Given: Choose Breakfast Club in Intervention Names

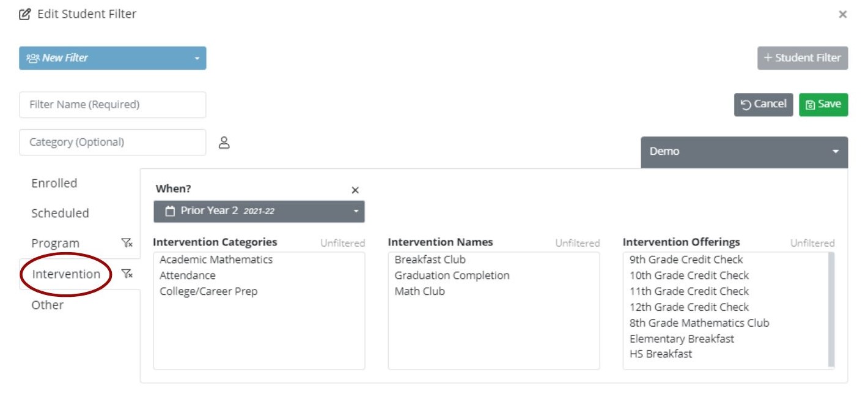Looking at the screenshot, I should (430, 259).
